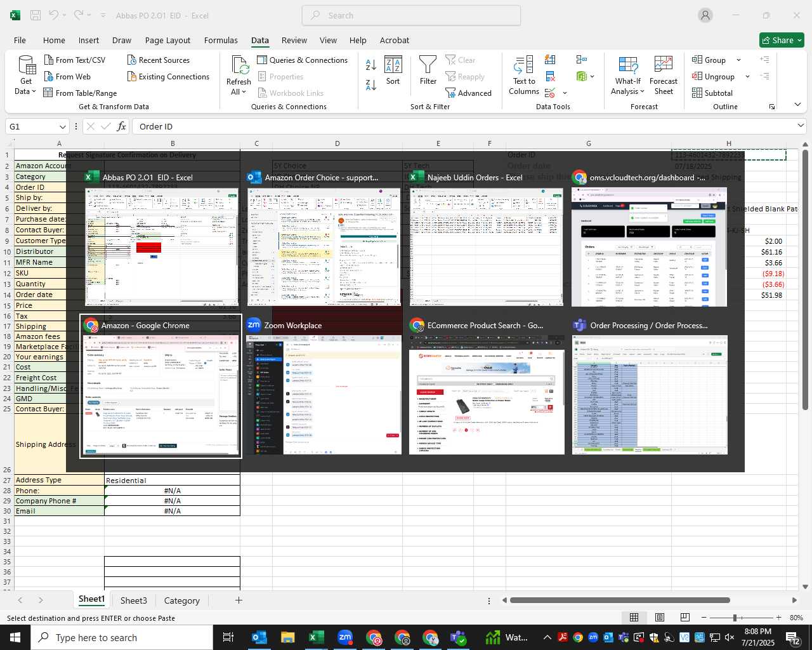Viewport: 812px width, 650px height.
Task: Click Remove Duplicates icon
Action: click(x=550, y=76)
